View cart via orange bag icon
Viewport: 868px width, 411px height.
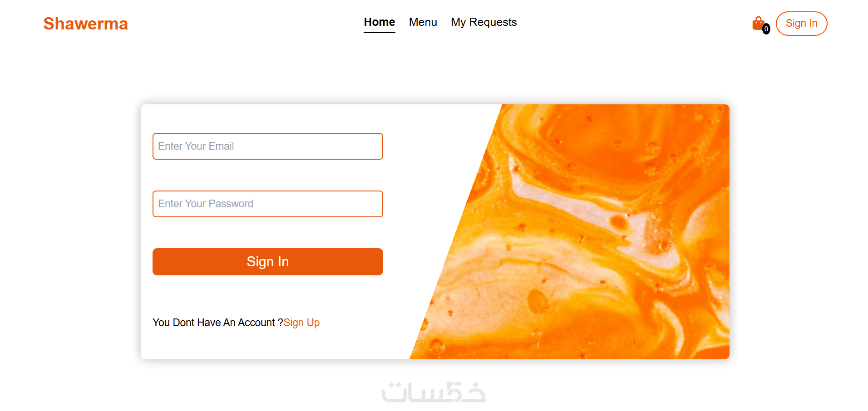tap(759, 23)
